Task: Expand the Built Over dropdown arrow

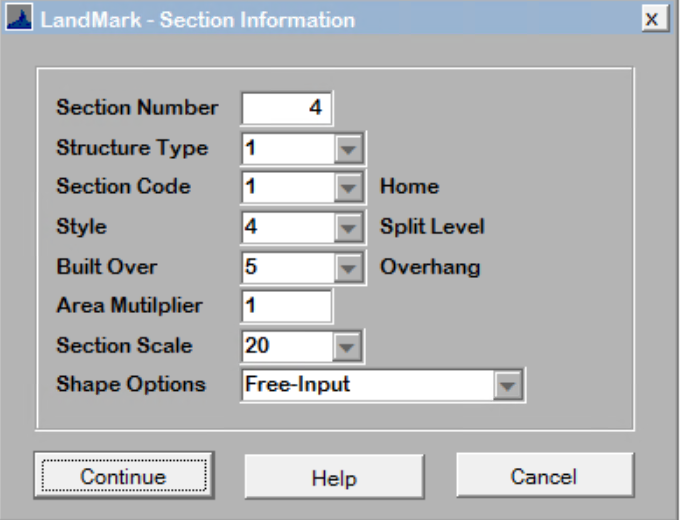Action: tap(348, 268)
